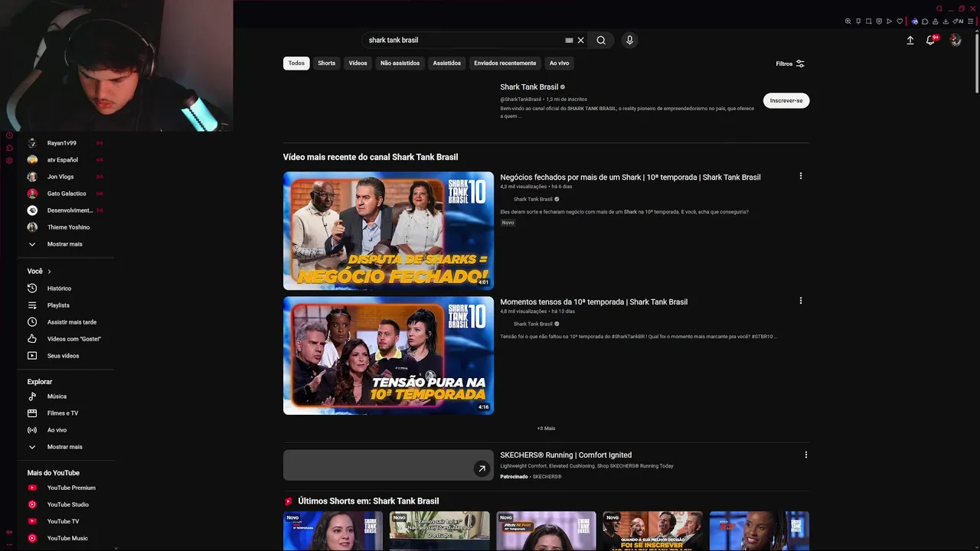This screenshot has width=980, height=551.
Task: Open the AI assistant icon
Action: click(958, 21)
